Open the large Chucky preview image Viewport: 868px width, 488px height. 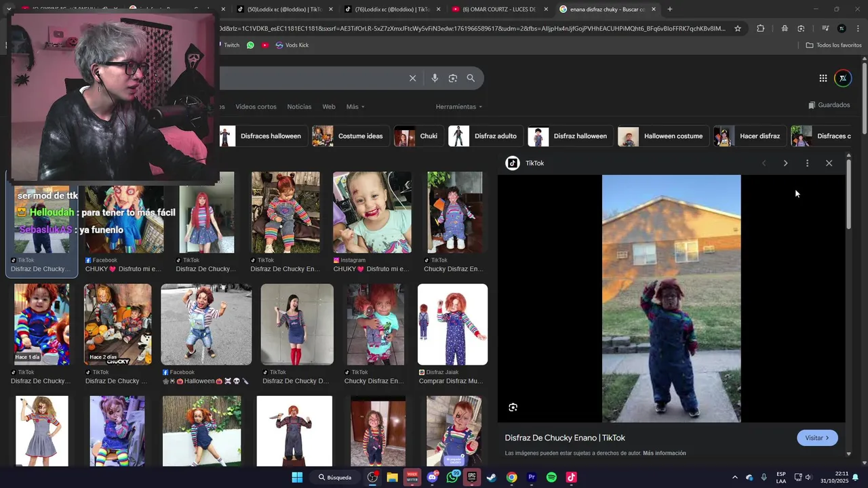tap(671, 299)
